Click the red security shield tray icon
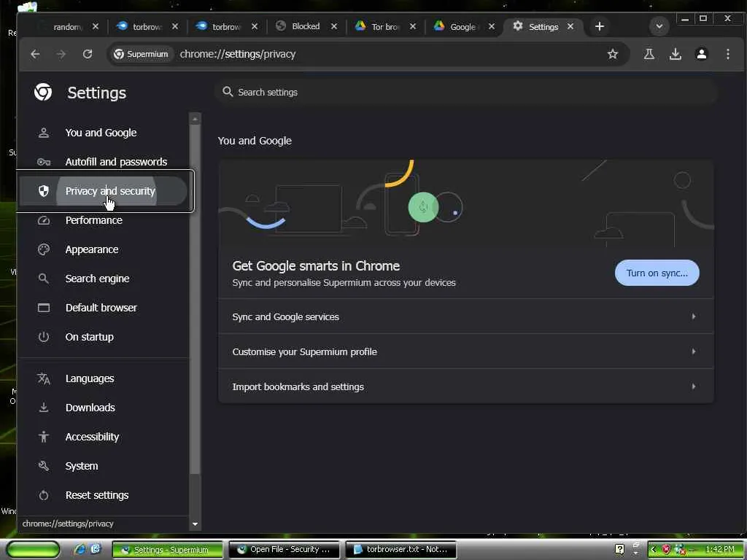 (x=666, y=550)
